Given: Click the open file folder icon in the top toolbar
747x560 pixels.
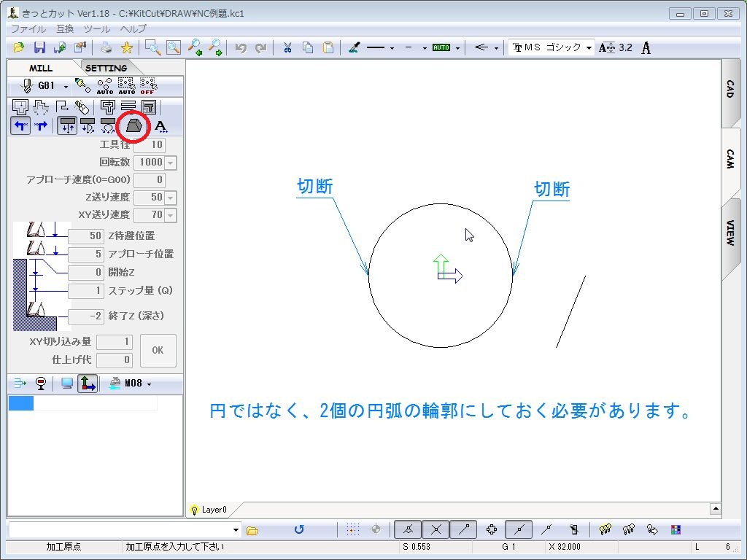Looking at the screenshot, I should [18, 47].
